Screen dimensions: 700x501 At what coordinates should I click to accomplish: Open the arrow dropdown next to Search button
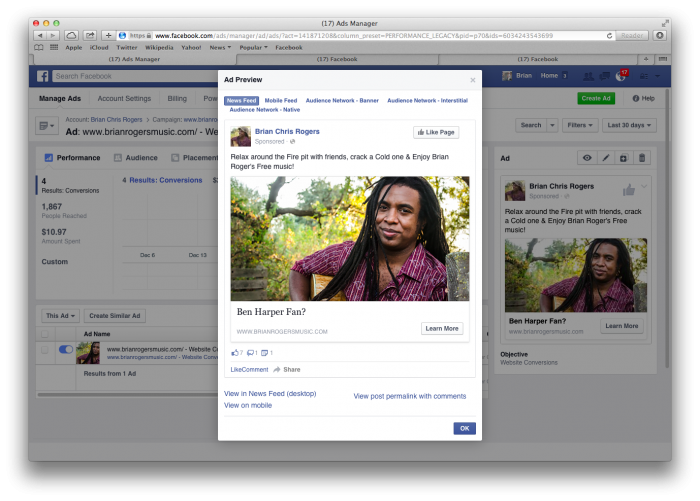[x=552, y=125]
